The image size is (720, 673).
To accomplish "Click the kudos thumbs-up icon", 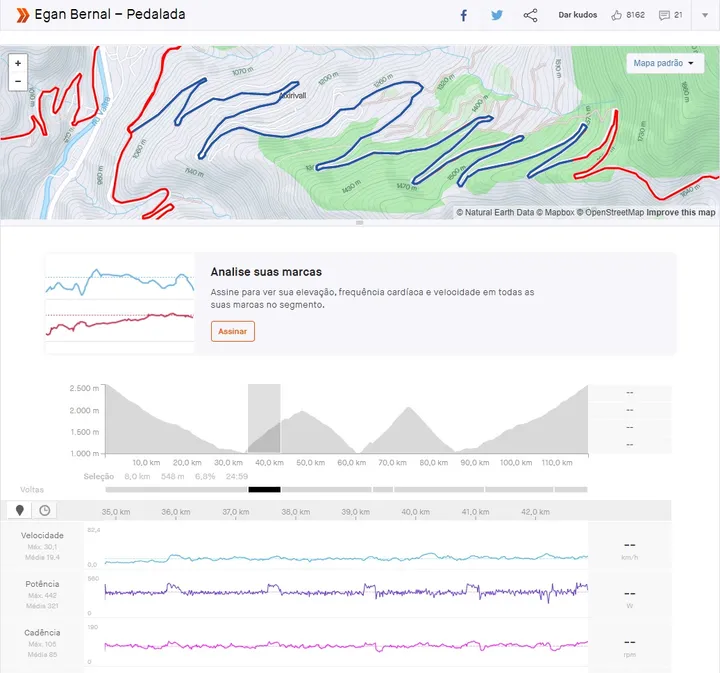I will tap(617, 15).
